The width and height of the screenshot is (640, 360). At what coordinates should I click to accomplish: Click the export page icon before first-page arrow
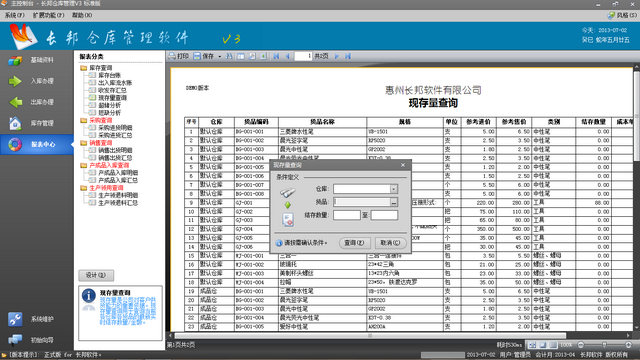pos(264,56)
